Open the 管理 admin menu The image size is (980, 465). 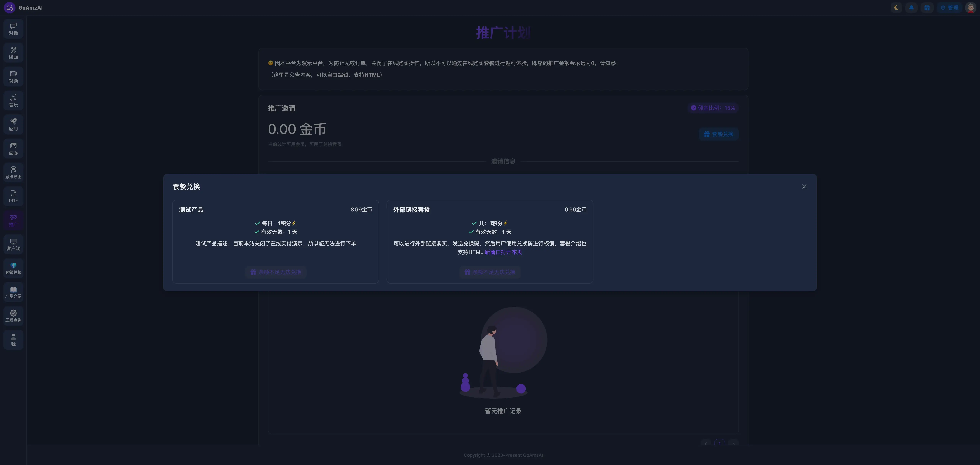click(x=950, y=8)
